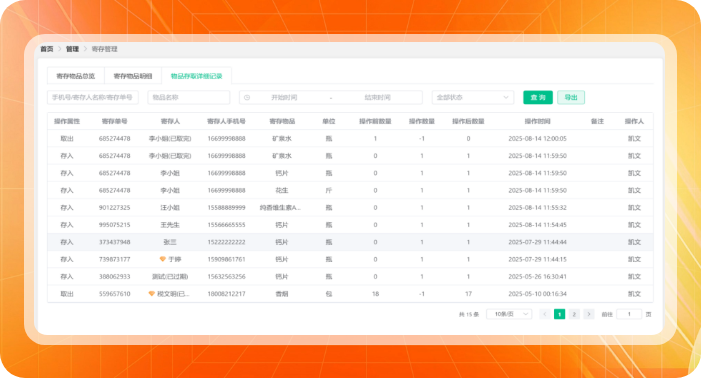The width and height of the screenshot is (701, 378).
Task: Click the phone/name/order number search field
Action: pos(93,97)
